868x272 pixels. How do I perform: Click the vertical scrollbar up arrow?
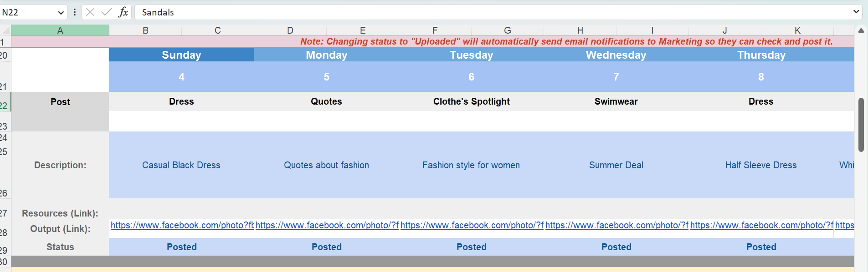coord(861,30)
